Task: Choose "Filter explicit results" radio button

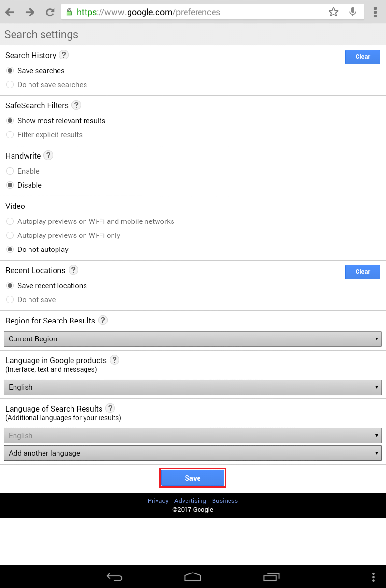Action: pos(10,135)
